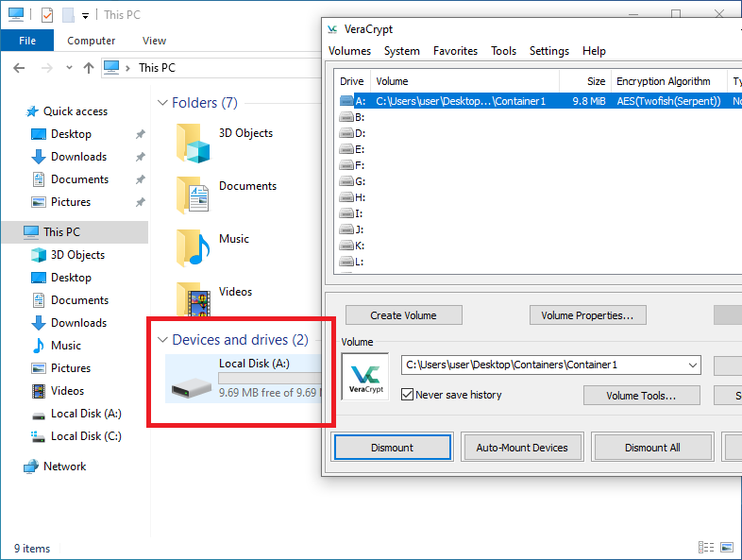Switch Explorer to large icons view

tap(727, 547)
